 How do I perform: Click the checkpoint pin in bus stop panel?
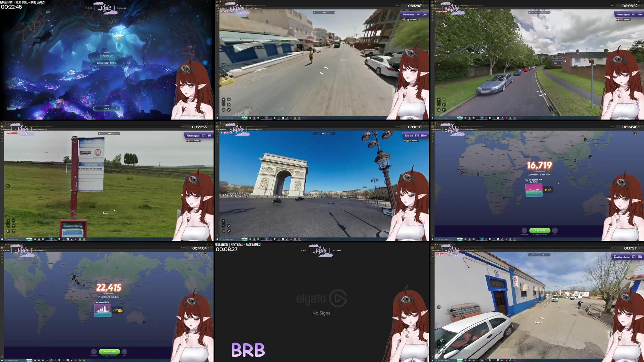click(x=13, y=226)
